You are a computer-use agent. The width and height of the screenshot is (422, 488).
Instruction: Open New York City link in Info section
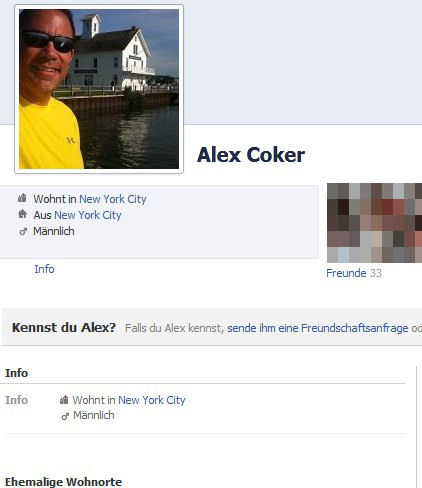(x=152, y=400)
